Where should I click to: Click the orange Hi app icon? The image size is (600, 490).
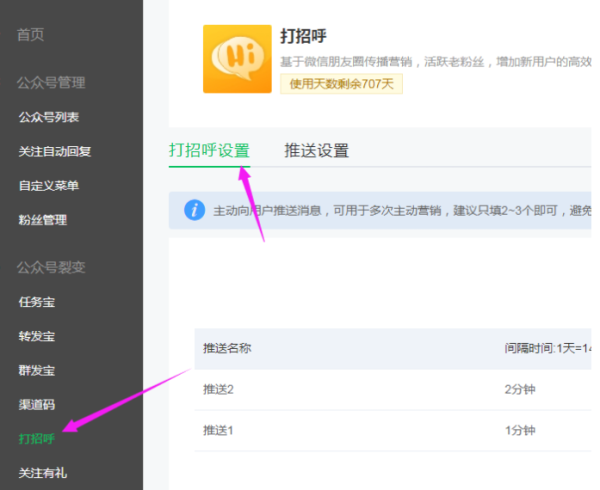point(237,59)
